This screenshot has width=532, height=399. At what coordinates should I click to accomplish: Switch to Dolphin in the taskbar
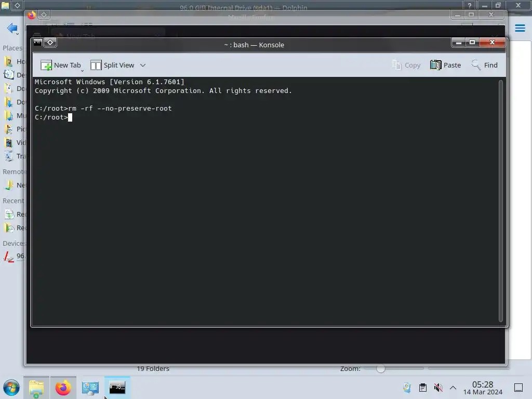tap(36, 388)
